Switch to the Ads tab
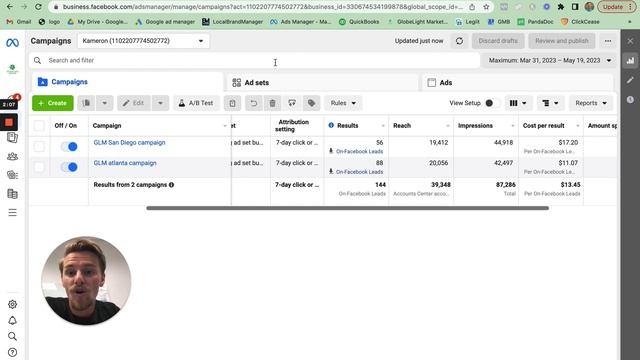This screenshot has width=640, height=360. pos(517,82)
